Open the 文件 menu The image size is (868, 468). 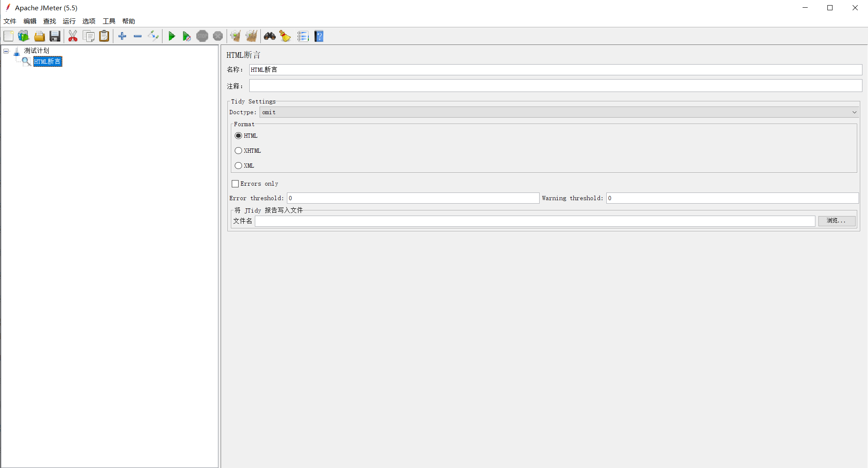tap(10, 21)
